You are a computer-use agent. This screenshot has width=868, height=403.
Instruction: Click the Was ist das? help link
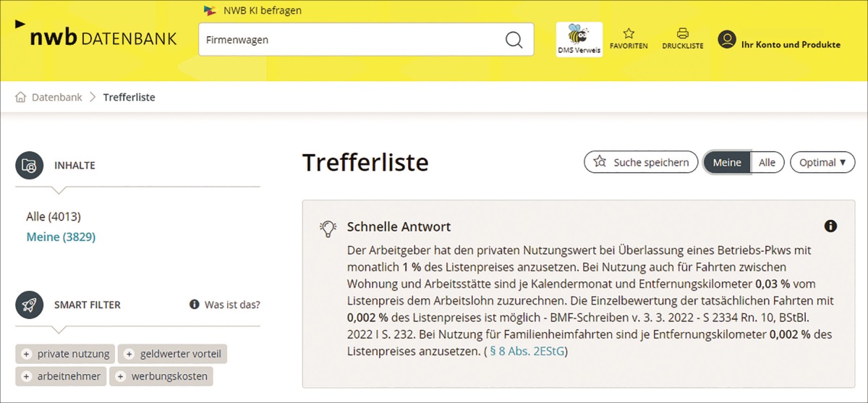[x=231, y=305]
